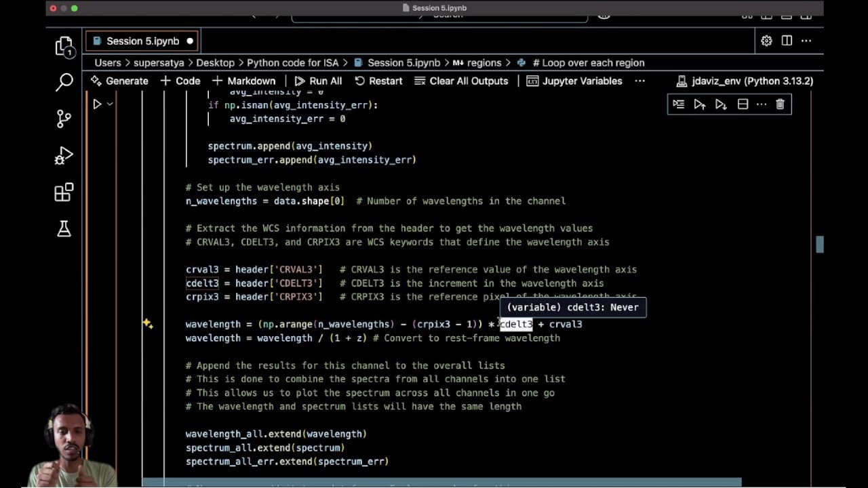
Task: Click the Desktop breadcrumb segment
Action: coord(215,62)
